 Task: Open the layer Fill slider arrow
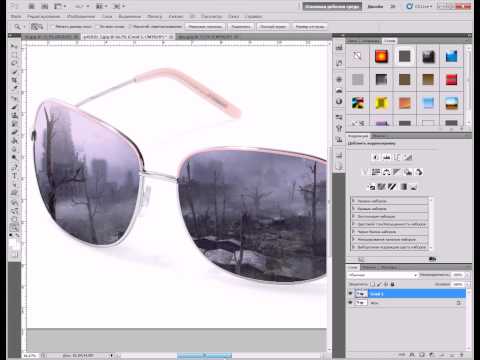(x=467, y=284)
